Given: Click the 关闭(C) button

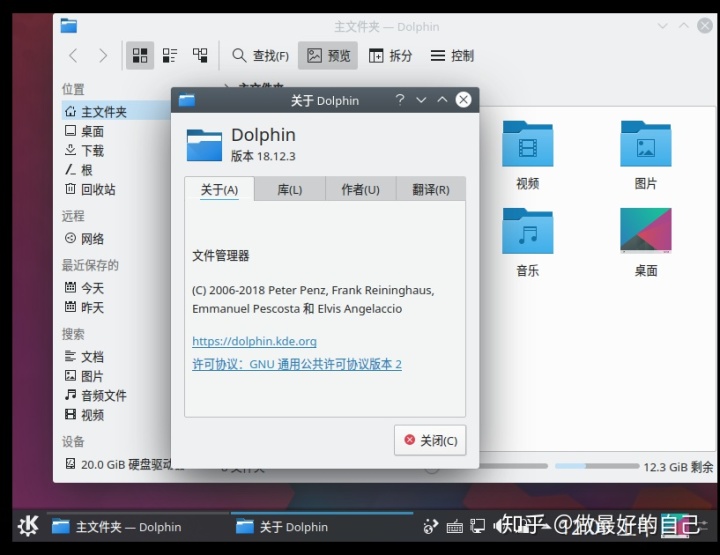Looking at the screenshot, I should [x=430, y=440].
